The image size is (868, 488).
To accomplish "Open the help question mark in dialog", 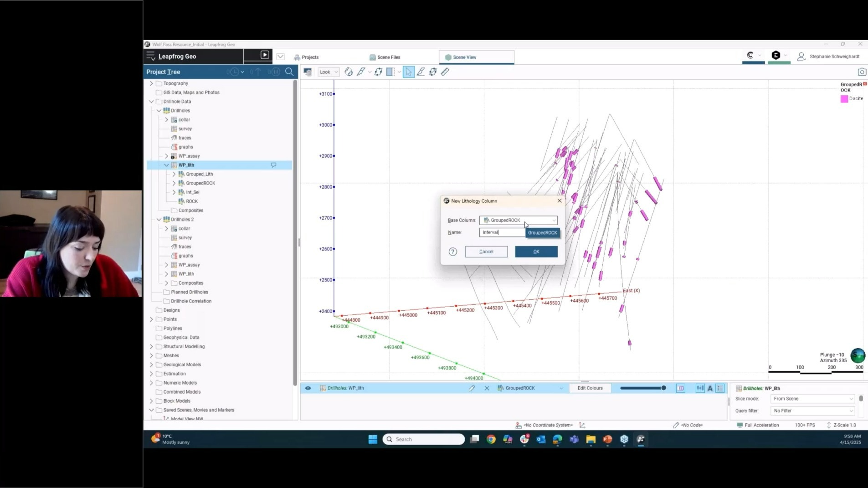I will 452,252.
